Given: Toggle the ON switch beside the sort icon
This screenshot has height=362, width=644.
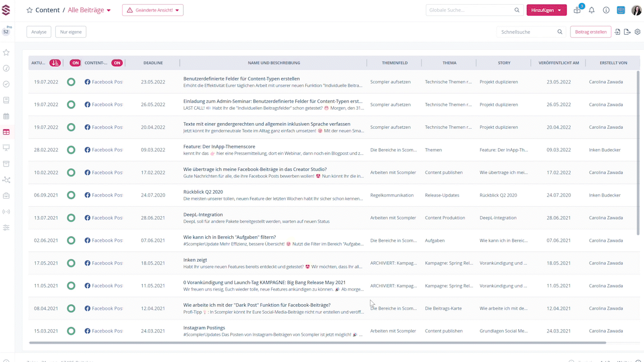Looking at the screenshot, I should tap(75, 63).
